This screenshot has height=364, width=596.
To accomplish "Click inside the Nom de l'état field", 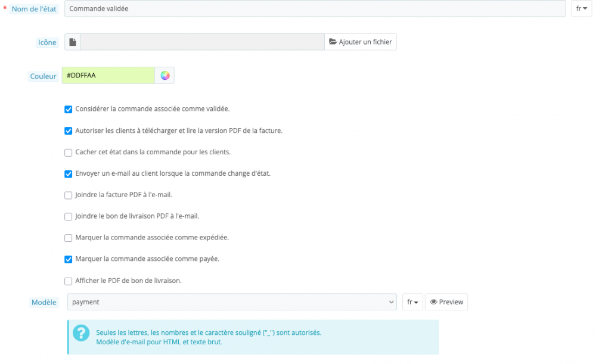I will [238, 8].
